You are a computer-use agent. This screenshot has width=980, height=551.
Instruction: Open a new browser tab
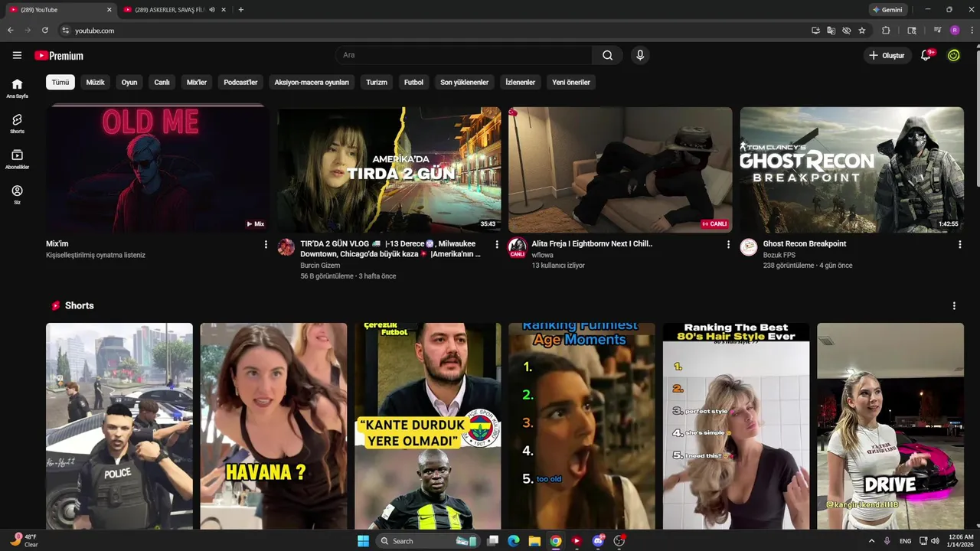(240, 10)
